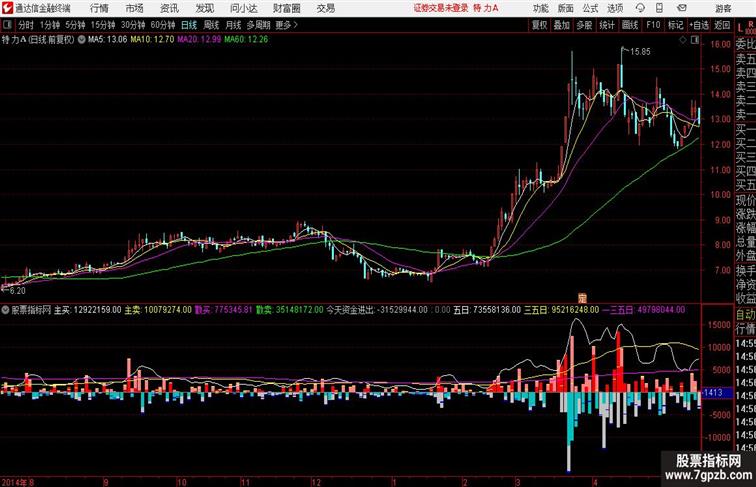Open the 股票指标网 indicator dropdown arrow
Image resolution: width=756 pixels, height=487 pixels.
coord(5,310)
